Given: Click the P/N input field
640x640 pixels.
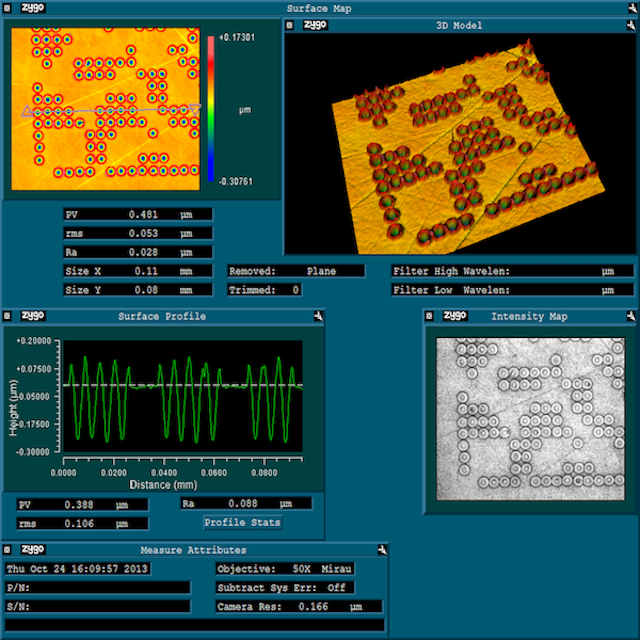Looking at the screenshot, I should tap(98, 588).
